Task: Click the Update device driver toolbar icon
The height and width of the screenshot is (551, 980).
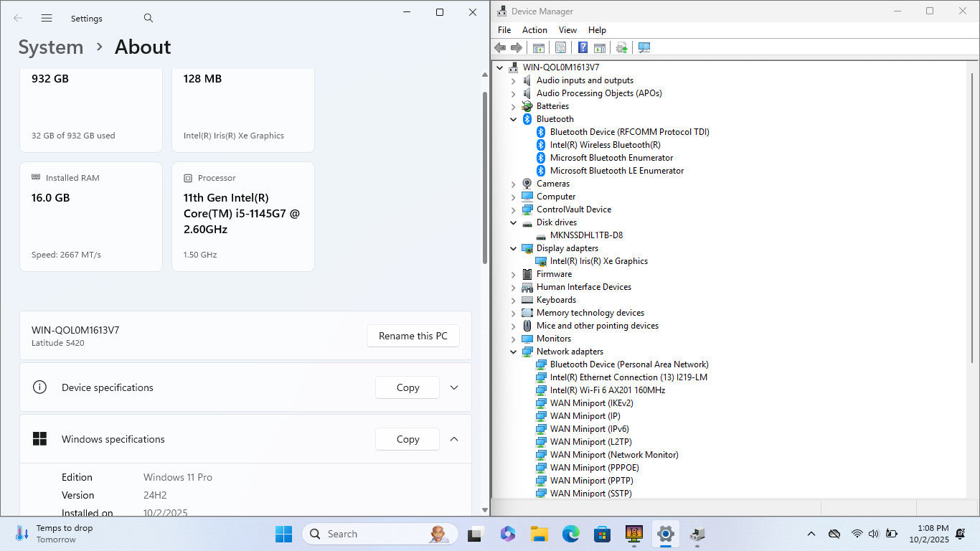Action: pyautogui.click(x=621, y=47)
